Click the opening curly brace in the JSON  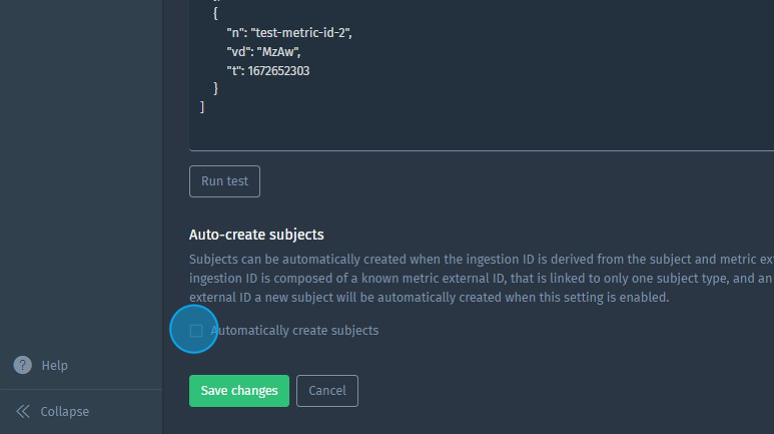[216, 14]
